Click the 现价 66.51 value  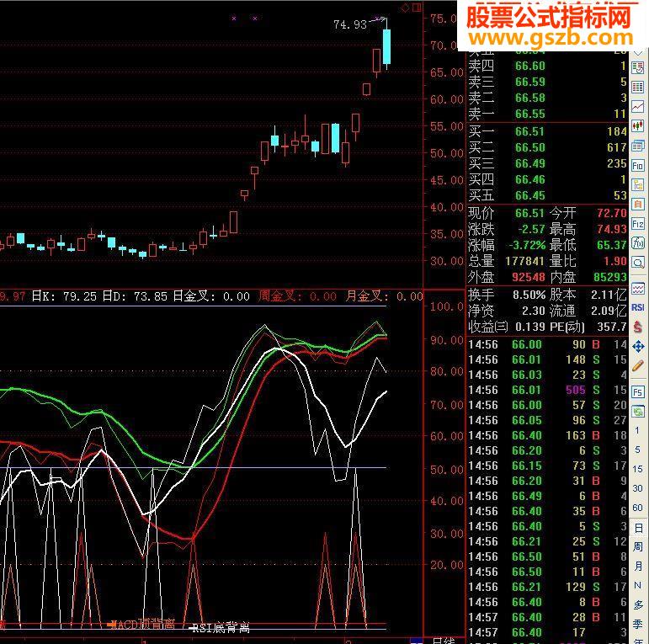click(x=529, y=213)
